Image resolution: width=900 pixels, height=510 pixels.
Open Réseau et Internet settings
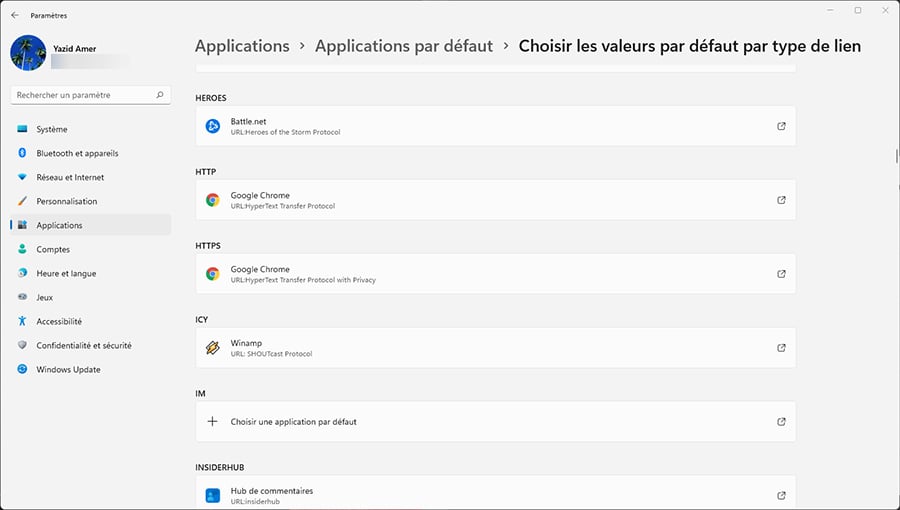(x=91, y=177)
